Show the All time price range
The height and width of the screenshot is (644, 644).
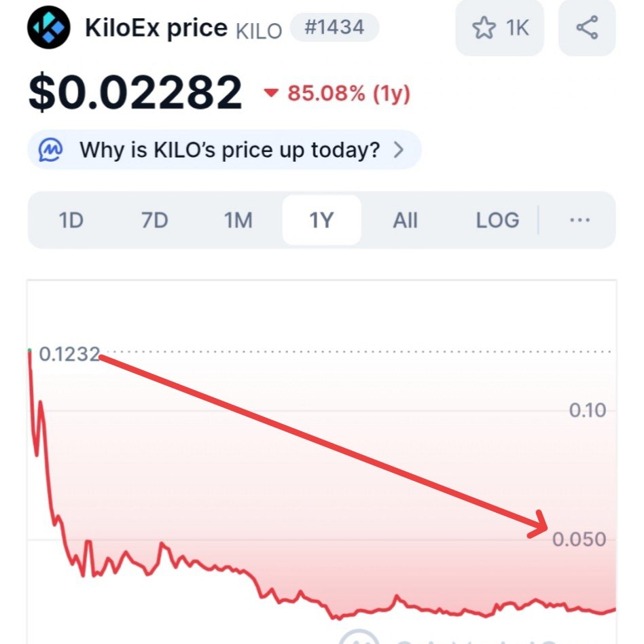click(405, 220)
